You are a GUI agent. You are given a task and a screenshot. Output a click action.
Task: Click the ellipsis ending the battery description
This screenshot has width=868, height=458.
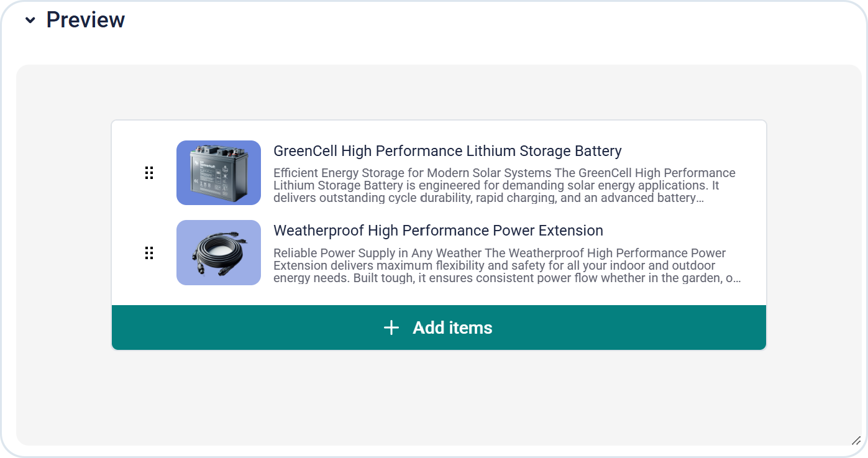700,199
